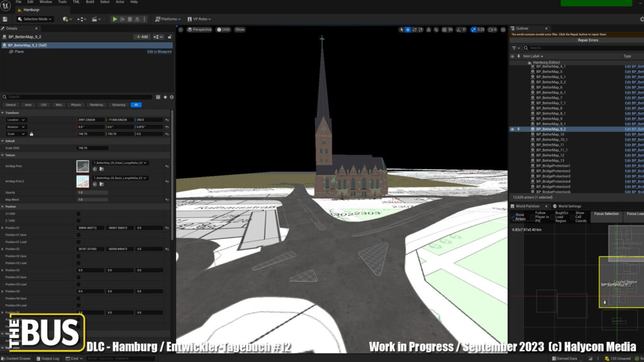Open the Platforms dropdown
This screenshot has width=644, height=362.
tap(168, 19)
